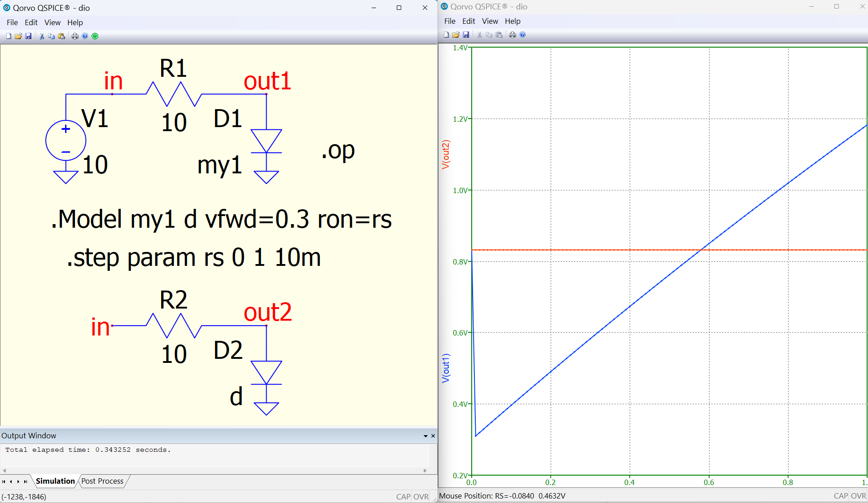The height and width of the screenshot is (503, 868).
Task: Click V(out2) trace label on plot axis
Action: coord(445,154)
